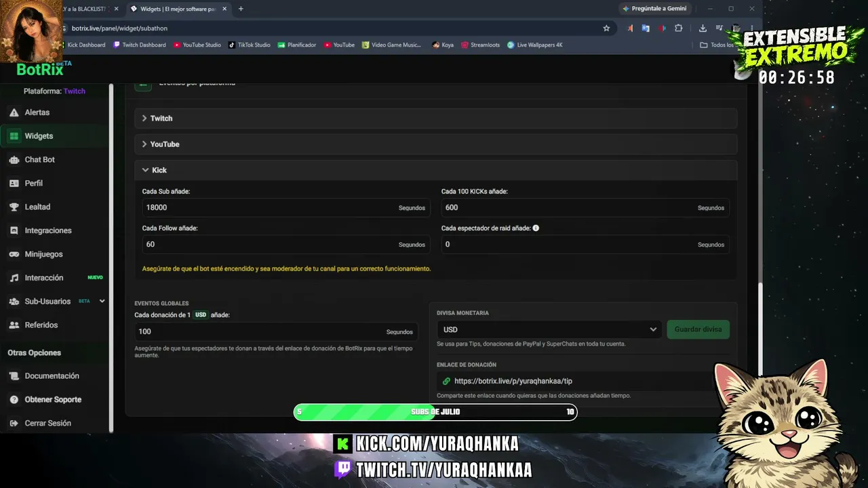The height and width of the screenshot is (488, 868).
Task: Edit the donation per 1 USD field
Action: point(276,331)
